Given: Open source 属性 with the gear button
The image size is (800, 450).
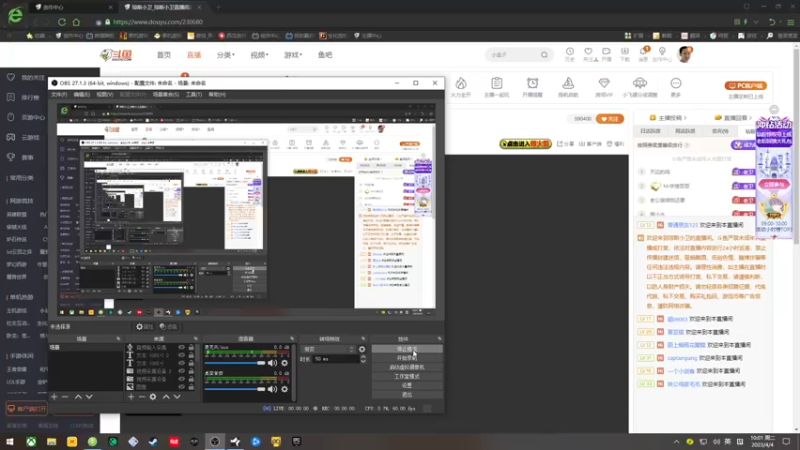Looking at the screenshot, I should point(144,327).
